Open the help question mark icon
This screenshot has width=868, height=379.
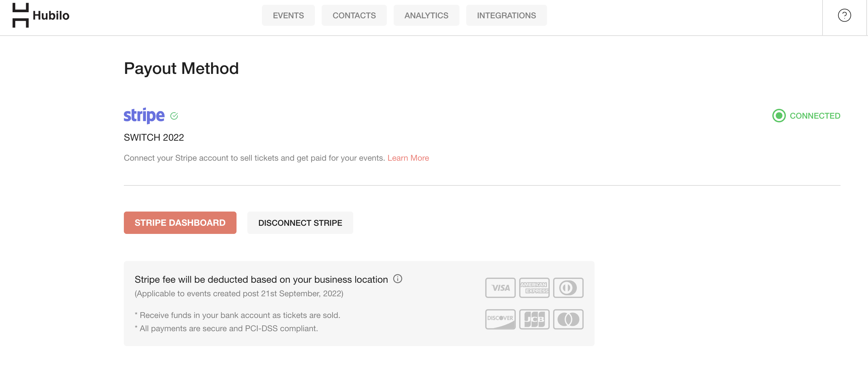coord(844,15)
